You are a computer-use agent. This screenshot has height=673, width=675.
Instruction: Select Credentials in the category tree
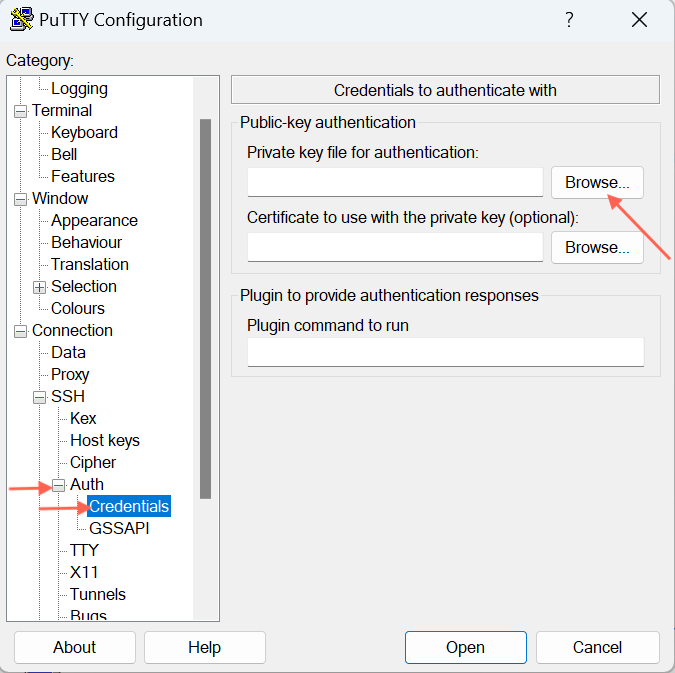(x=129, y=507)
